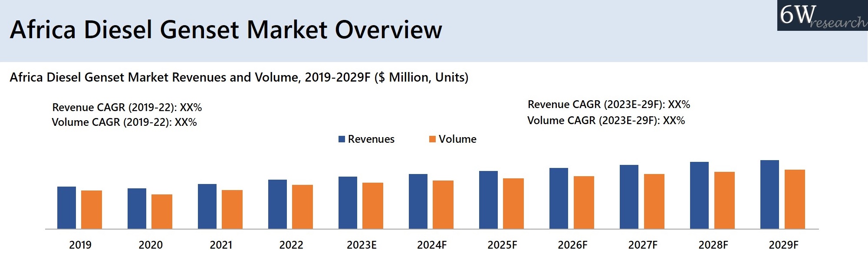Image resolution: width=868 pixels, height=266 pixels.
Task: Click the 2022 axis label
Action: coord(291,245)
